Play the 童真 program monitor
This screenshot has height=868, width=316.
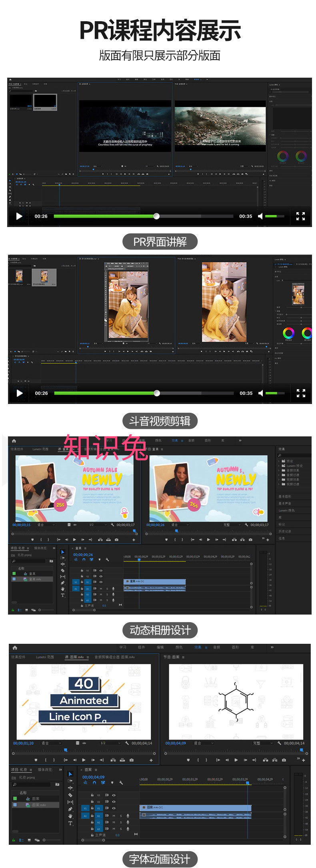(x=208, y=540)
